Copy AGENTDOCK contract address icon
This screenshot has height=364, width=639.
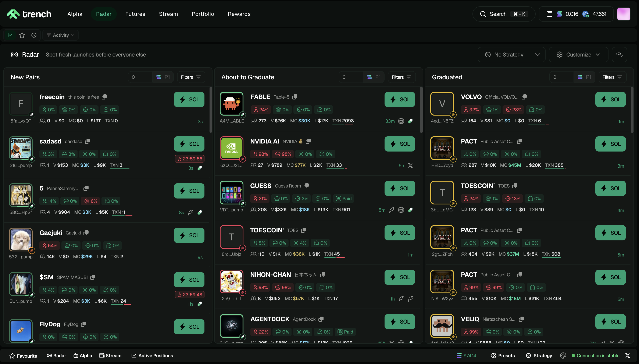click(321, 319)
